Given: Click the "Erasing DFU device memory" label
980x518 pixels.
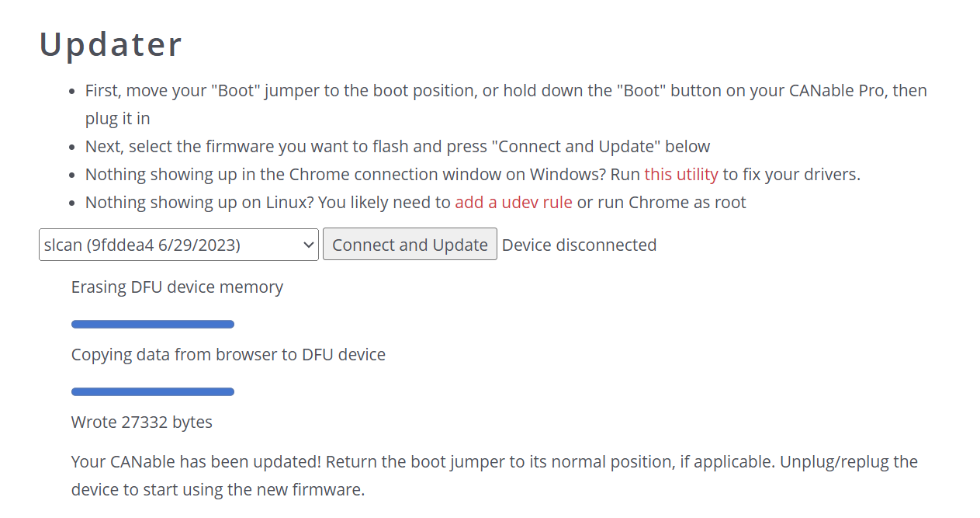Looking at the screenshot, I should 177,287.
